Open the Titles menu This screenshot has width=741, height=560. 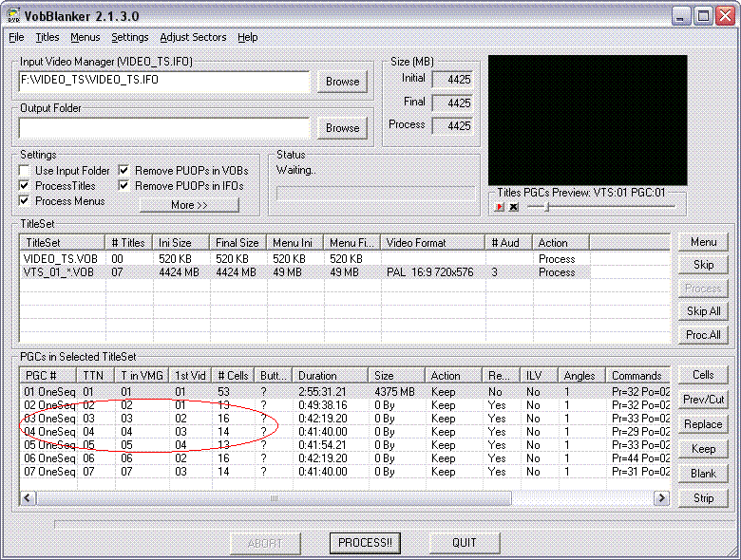(x=47, y=37)
